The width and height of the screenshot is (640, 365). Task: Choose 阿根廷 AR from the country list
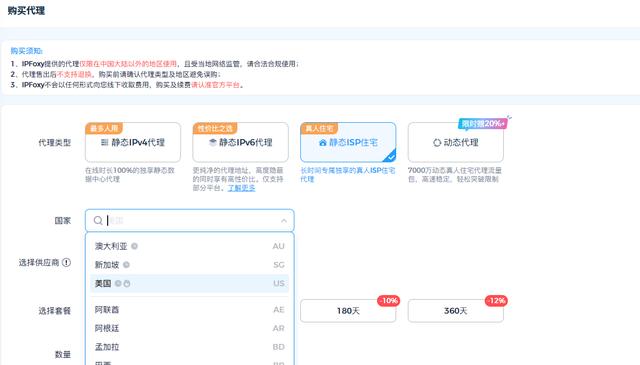(x=189, y=328)
